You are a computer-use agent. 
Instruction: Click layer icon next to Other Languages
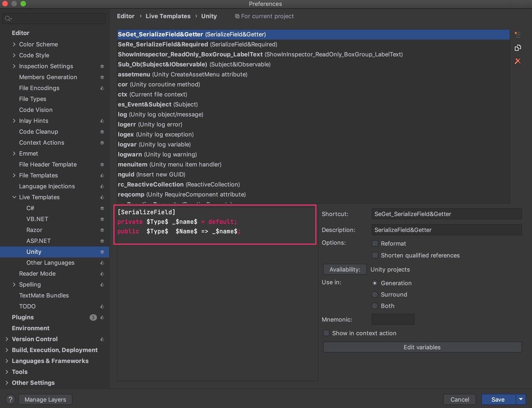point(102,263)
